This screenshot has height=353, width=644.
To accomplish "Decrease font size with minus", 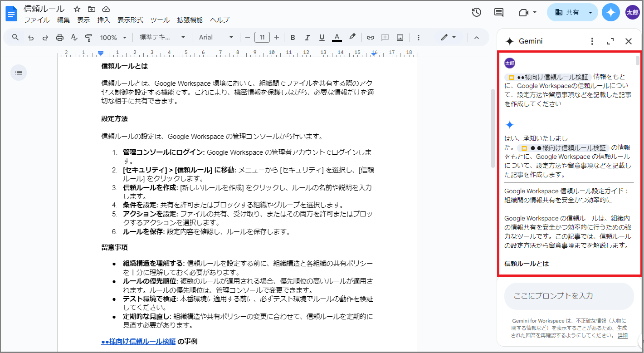I will coord(247,37).
